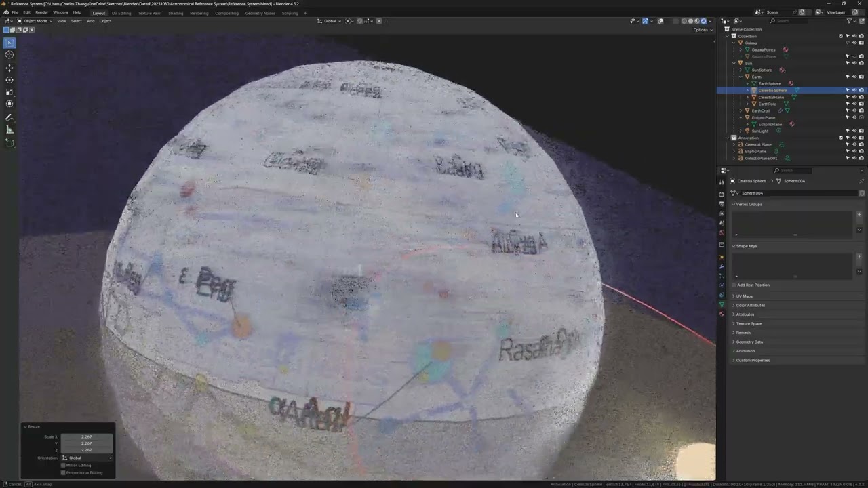Select the Add Cube tool
Screen dimensions: 868x488
pyautogui.click(x=9, y=143)
